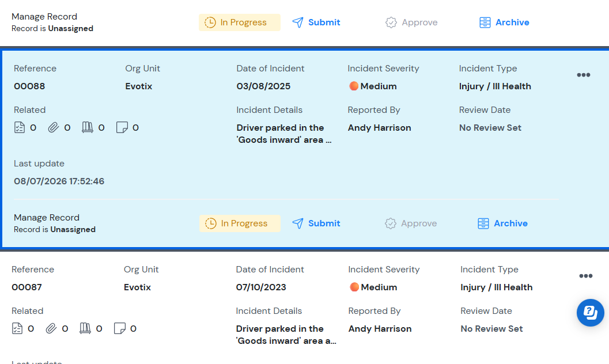Screen dimensions: 609x364
Task: Click the In Progress status in top bar
Action: (x=240, y=22)
